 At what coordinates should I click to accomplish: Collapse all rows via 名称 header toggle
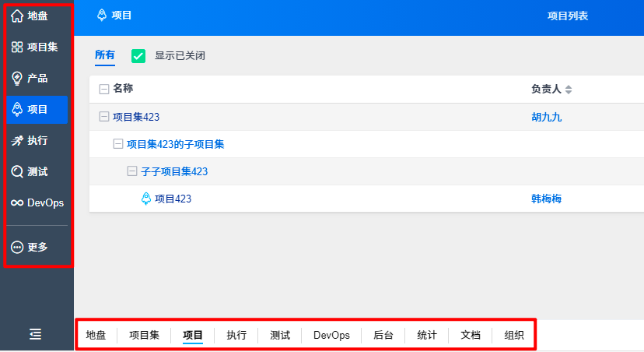[104, 89]
